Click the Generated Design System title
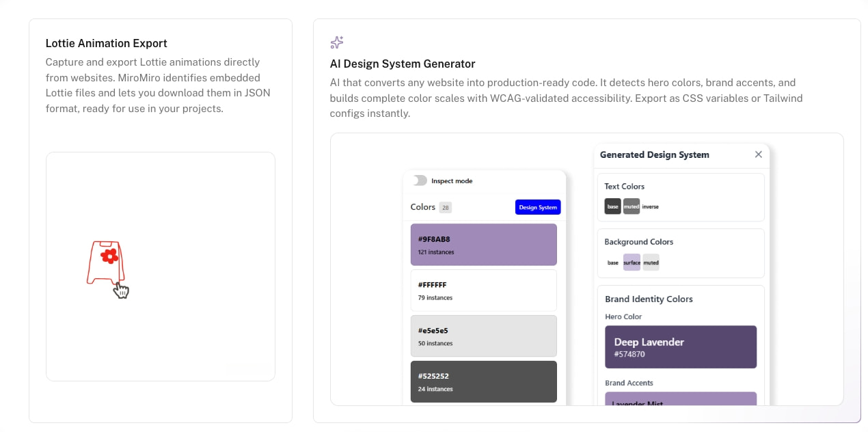The image size is (868, 432). coord(655,154)
